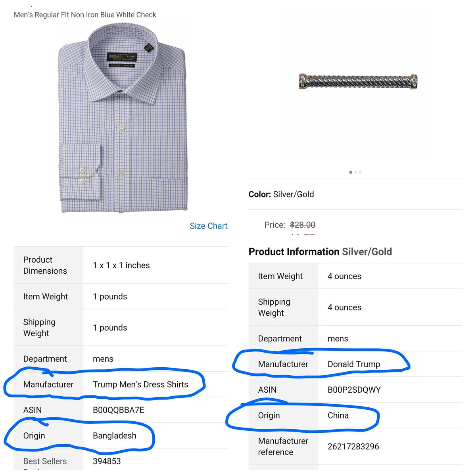Select shirt ASIN value B00QQBBA7E
This screenshot has width=476, height=476.
[x=119, y=410]
